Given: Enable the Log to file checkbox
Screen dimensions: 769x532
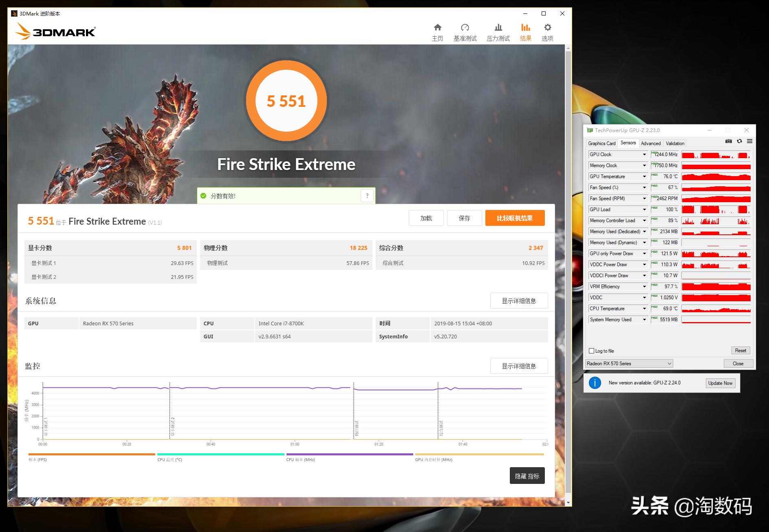Looking at the screenshot, I should click(x=591, y=351).
